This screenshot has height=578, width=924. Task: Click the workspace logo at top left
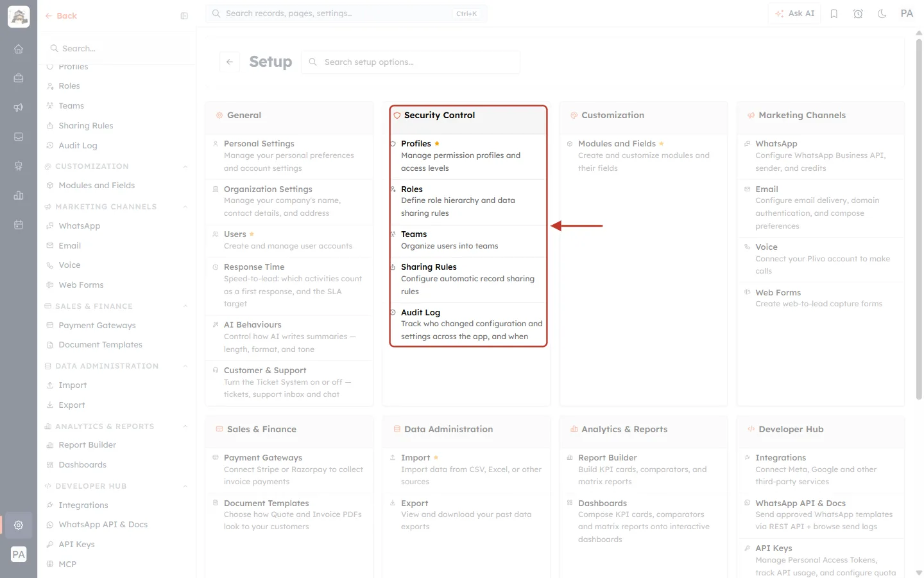(19, 17)
